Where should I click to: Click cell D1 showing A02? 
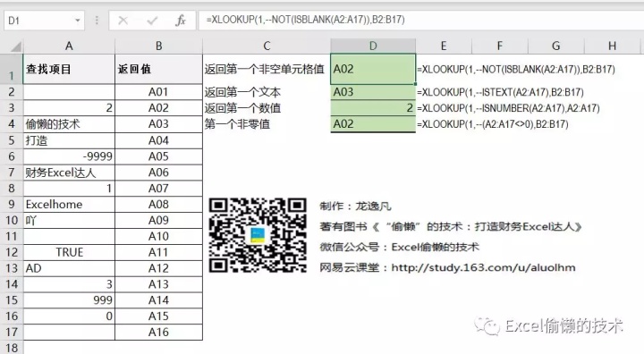pyautogui.click(x=373, y=69)
